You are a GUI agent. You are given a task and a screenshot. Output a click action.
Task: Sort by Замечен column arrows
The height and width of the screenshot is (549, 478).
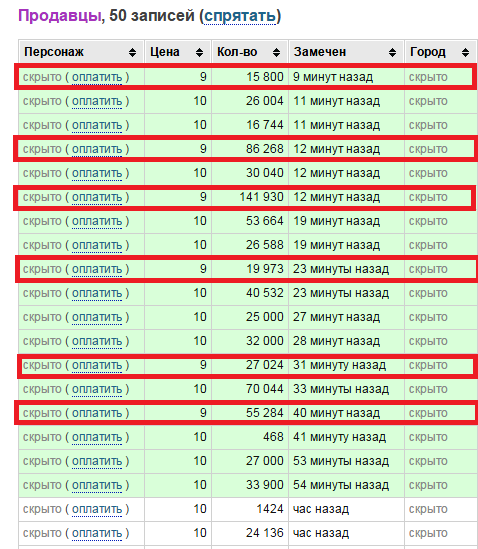pyautogui.click(x=392, y=53)
